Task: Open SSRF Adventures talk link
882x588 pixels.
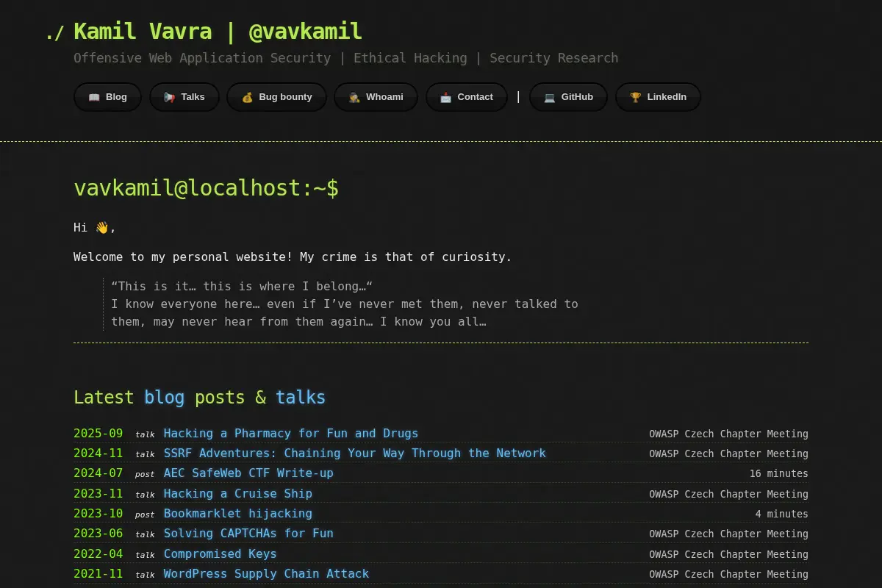Action: tap(355, 453)
